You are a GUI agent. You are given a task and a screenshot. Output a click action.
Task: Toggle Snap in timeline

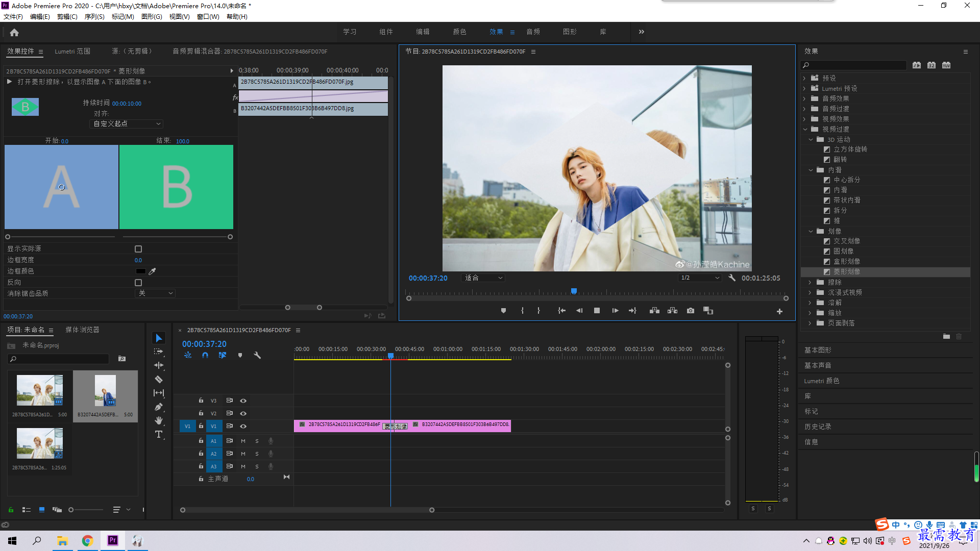tap(205, 355)
